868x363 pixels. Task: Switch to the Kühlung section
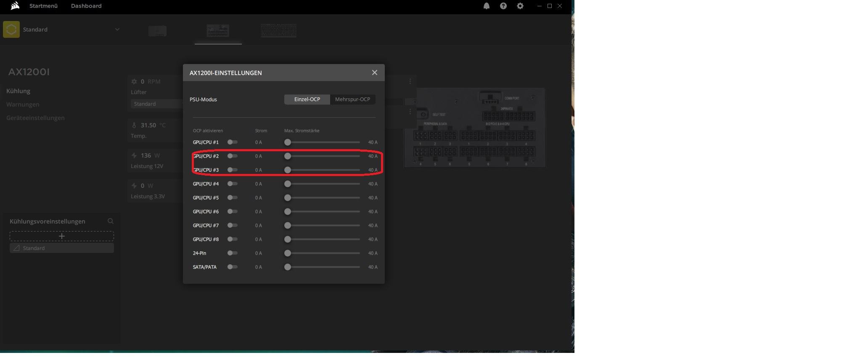[x=18, y=91]
